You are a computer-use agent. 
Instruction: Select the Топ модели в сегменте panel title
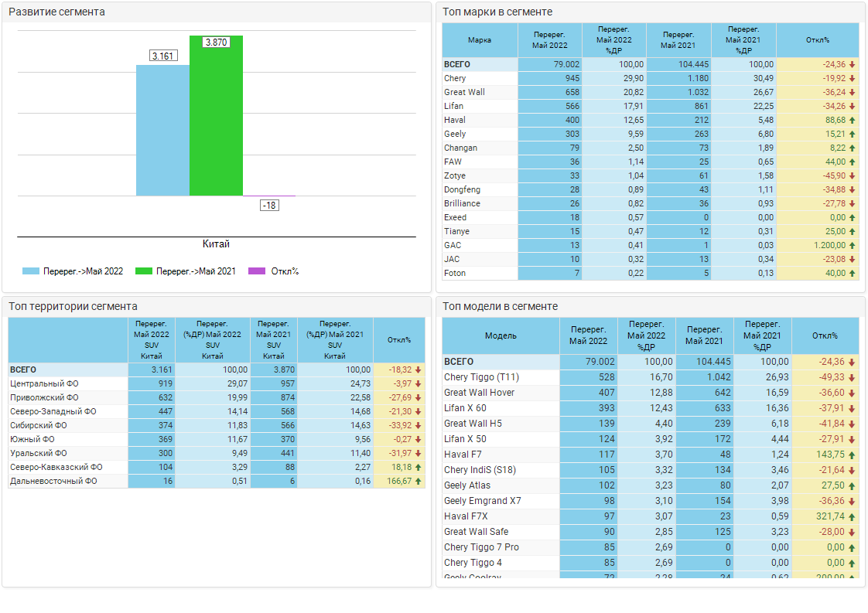pyautogui.click(x=500, y=307)
